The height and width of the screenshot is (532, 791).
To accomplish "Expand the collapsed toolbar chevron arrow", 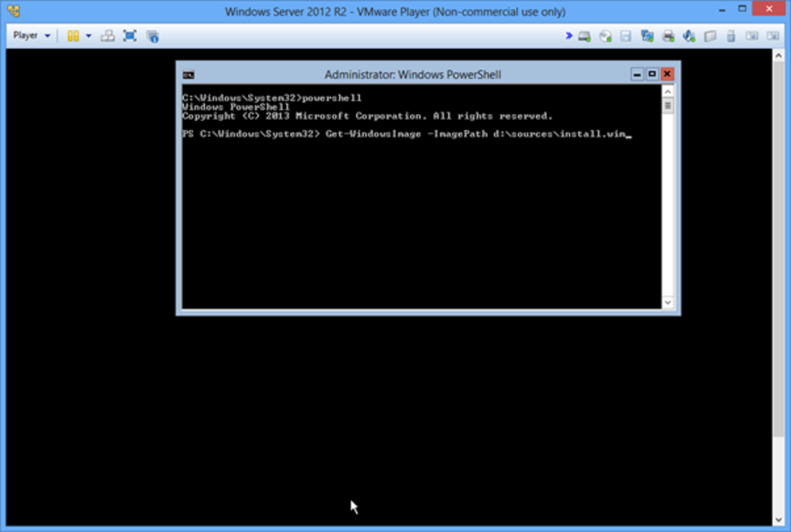I will point(568,36).
